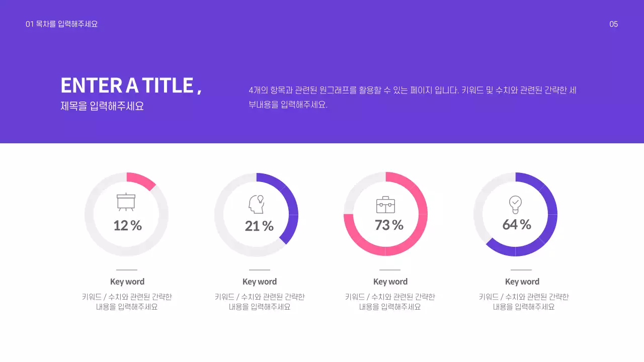Select Key word label under 73 % chart
This screenshot has width=644, height=362.
tap(390, 282)
